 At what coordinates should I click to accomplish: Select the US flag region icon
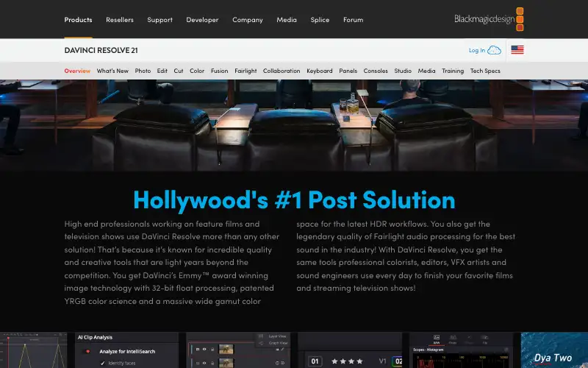click(517, 49)
